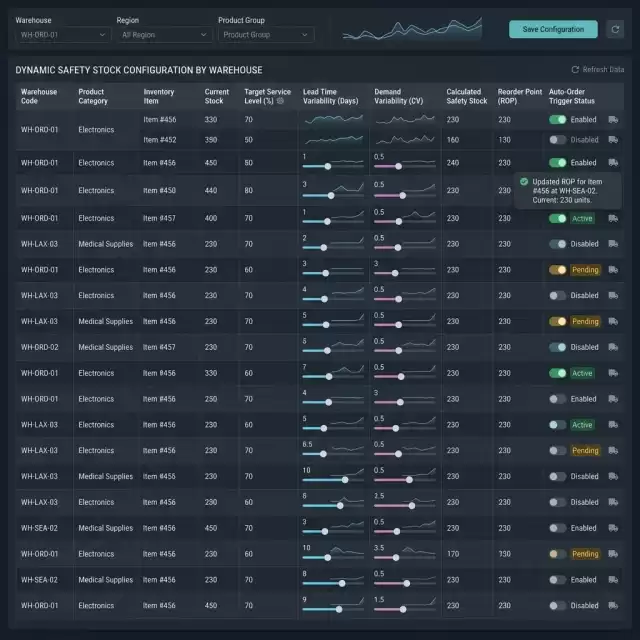640x640 pixels.
Task: Toggle Active switch in lead time 7 row
Action: (x=558, y=373)
